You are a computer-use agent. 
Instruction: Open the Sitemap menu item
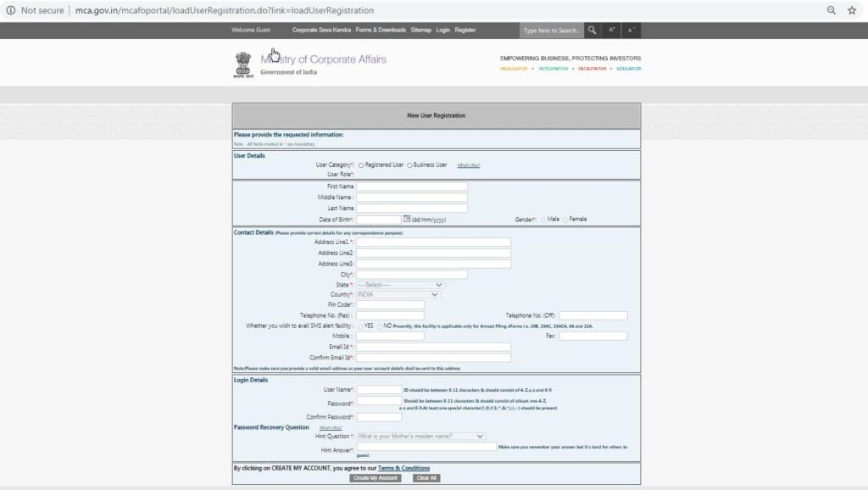coord(420,30)
